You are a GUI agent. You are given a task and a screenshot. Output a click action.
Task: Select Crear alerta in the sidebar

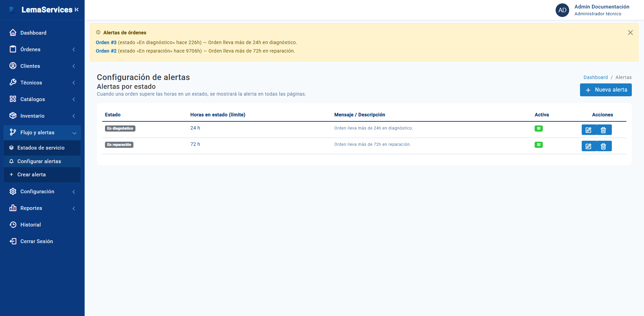tap(31, 175)
